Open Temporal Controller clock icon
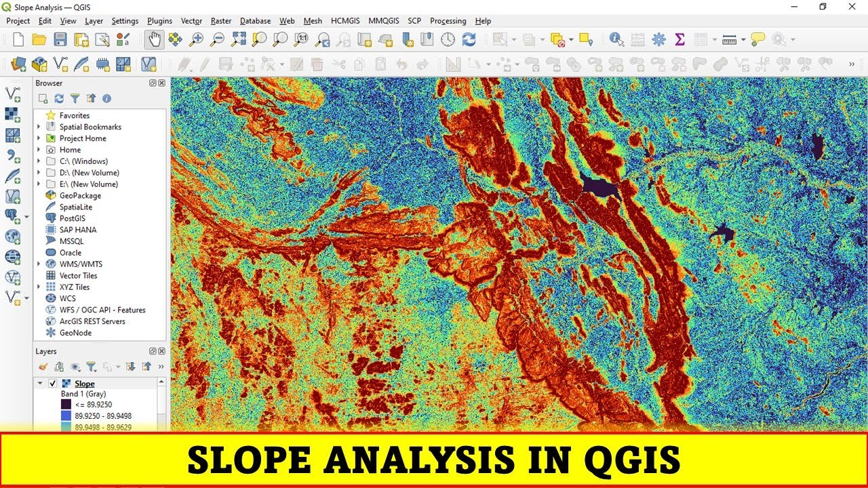Screen dimensions: 868x488 click(x=448, y=39)
